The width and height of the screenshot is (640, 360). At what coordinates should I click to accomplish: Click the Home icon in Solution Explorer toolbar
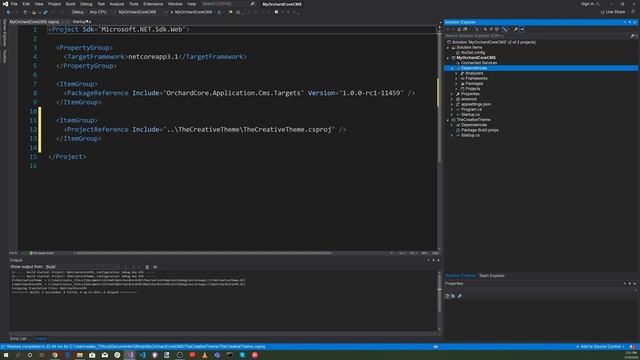459,29
